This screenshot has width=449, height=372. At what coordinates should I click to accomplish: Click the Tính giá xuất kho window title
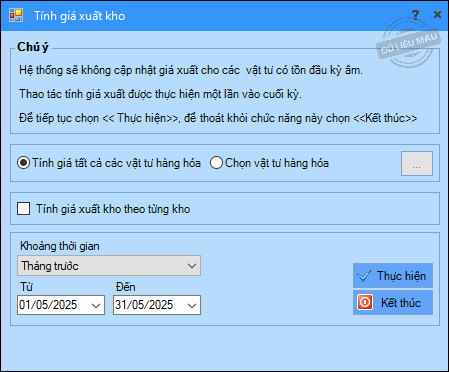(80, 16)
